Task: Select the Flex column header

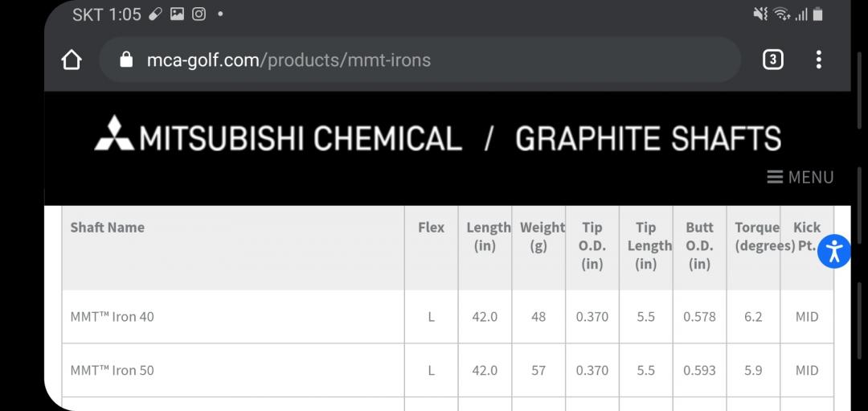Action: [431, 228]
